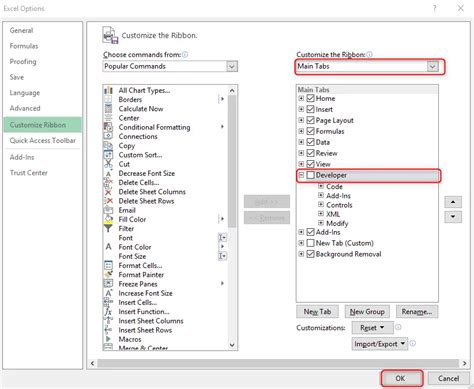The height and width of the screenshot is (389, 474).
Task: Click the Freeze Panes icon
Action: click(x=108, y=284)
